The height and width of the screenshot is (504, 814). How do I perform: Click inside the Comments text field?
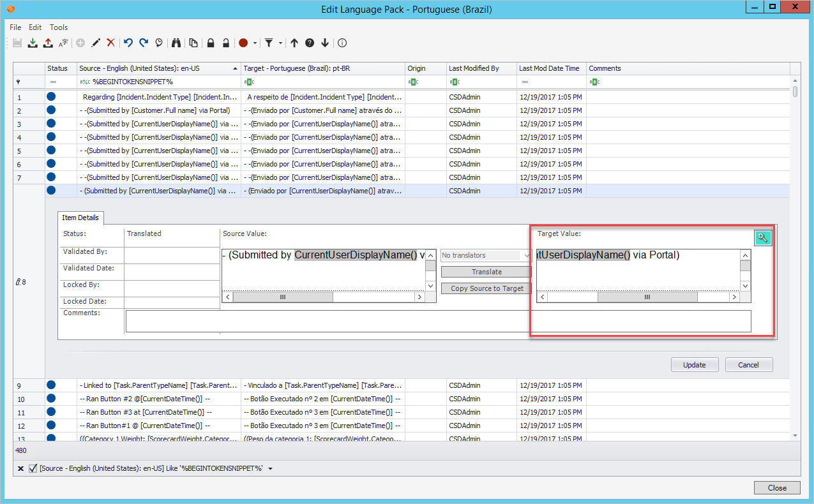438,321
